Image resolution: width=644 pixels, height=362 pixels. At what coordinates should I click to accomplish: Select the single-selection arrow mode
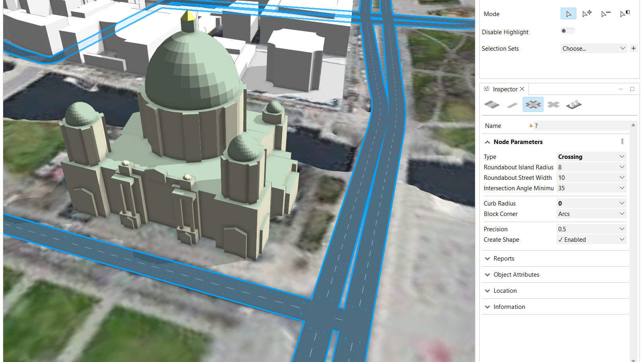[568, 14]
